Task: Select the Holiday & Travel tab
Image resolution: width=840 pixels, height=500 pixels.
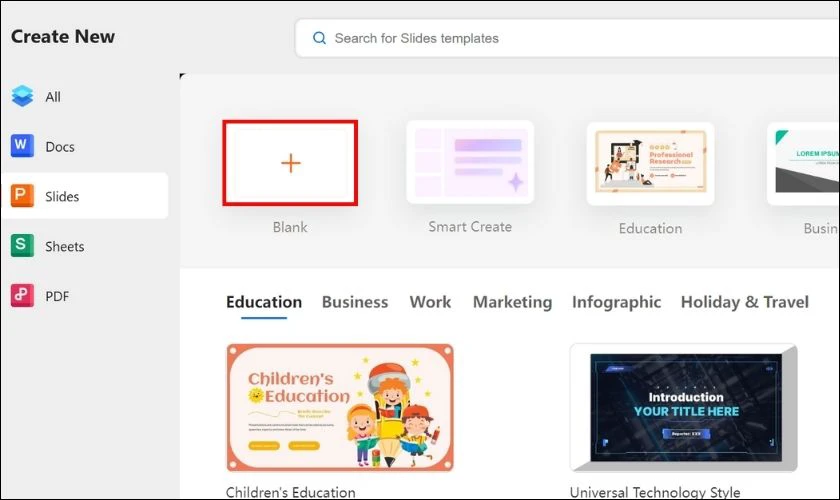Action: point(745,302)
